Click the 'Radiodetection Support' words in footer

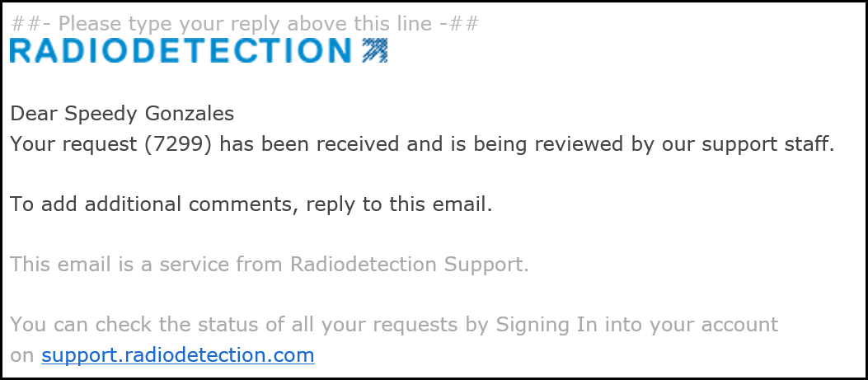click(409, 265)
